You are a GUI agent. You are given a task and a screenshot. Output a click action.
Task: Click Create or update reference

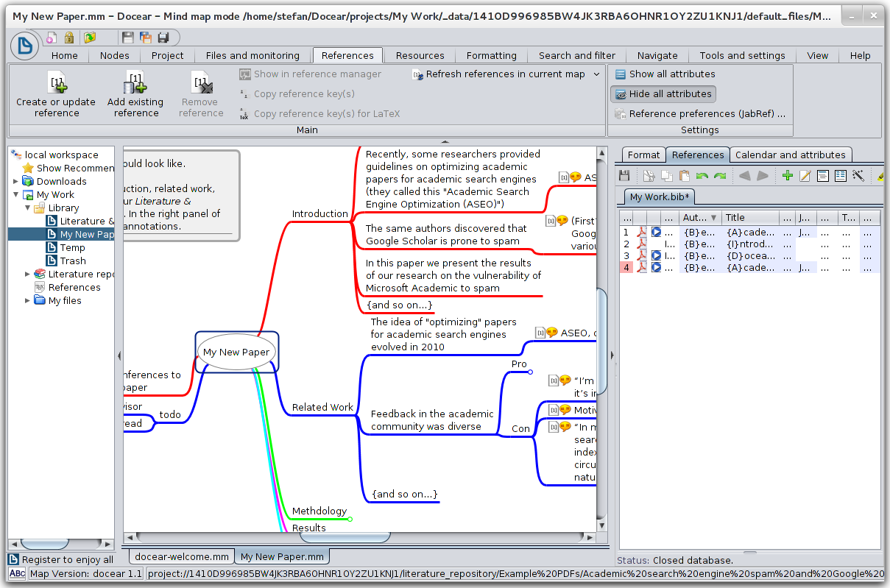pos(57,93)
